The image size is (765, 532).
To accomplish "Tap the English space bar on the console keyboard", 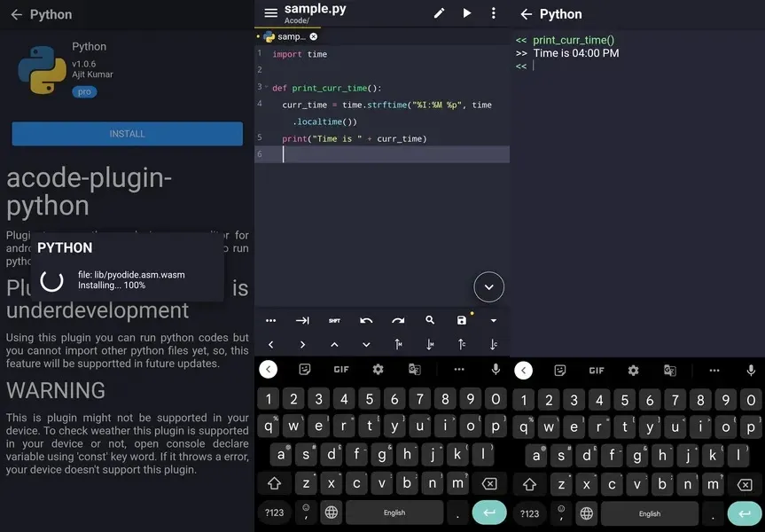I will click(x=650, y=513).
